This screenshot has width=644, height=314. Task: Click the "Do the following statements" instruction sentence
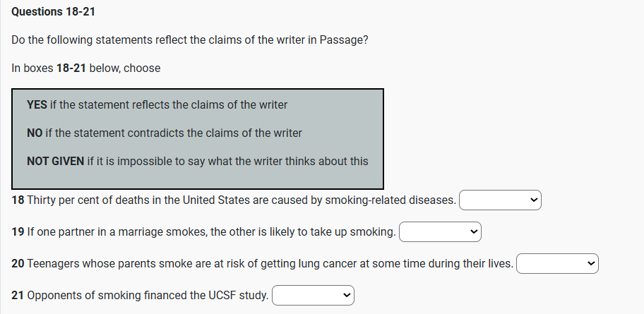tap(189, 40)
